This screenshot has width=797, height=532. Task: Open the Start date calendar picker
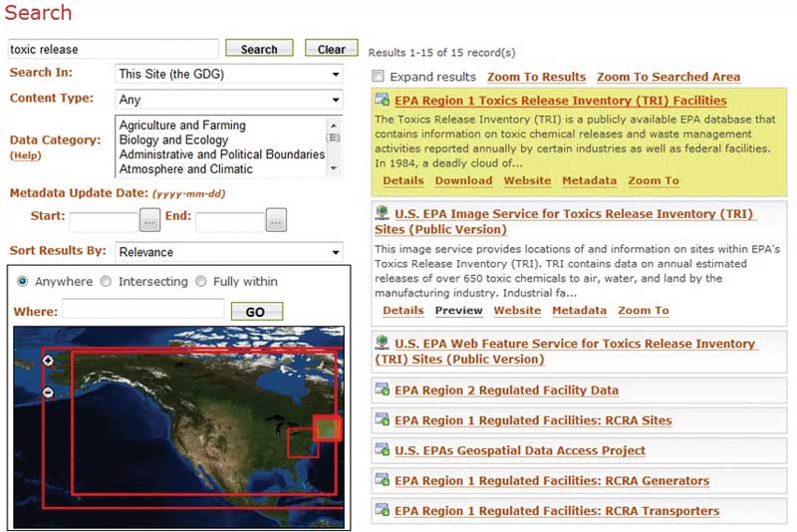[149, 220]
